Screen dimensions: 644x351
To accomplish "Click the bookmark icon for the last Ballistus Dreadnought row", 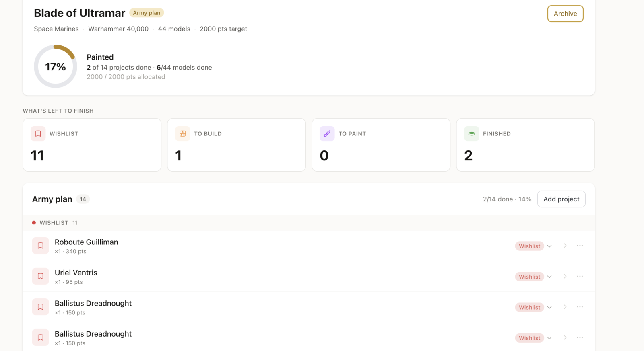I will pos(41,337).
